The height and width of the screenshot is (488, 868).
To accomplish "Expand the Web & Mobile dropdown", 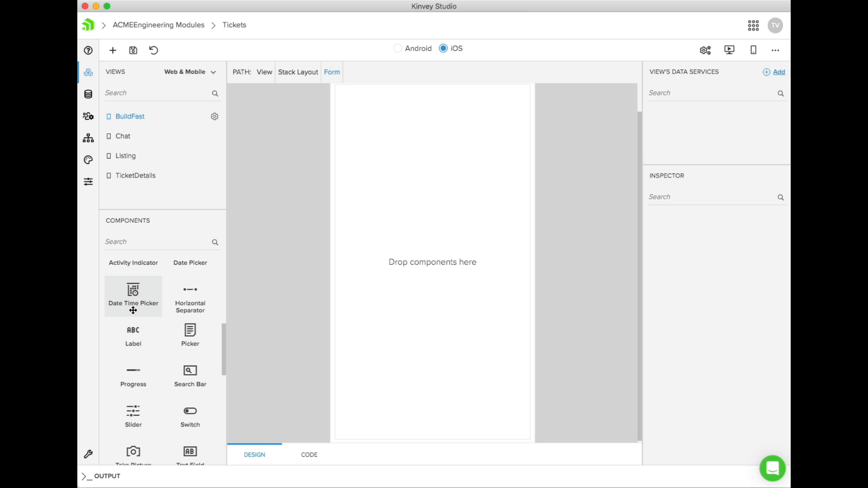I will pos(190,72).
